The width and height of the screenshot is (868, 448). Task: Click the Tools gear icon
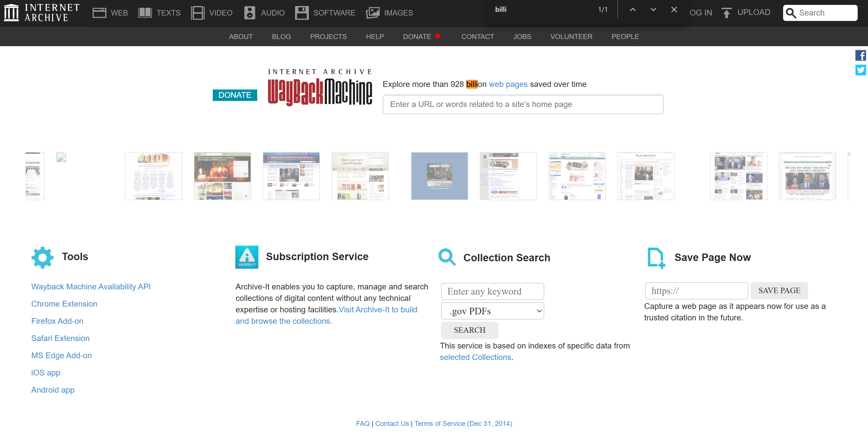42,257
